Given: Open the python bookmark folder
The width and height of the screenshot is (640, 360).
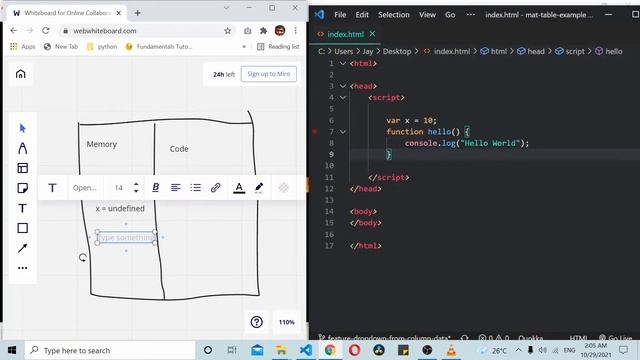Looking at the screenshot, I should (x=102, y=47).
